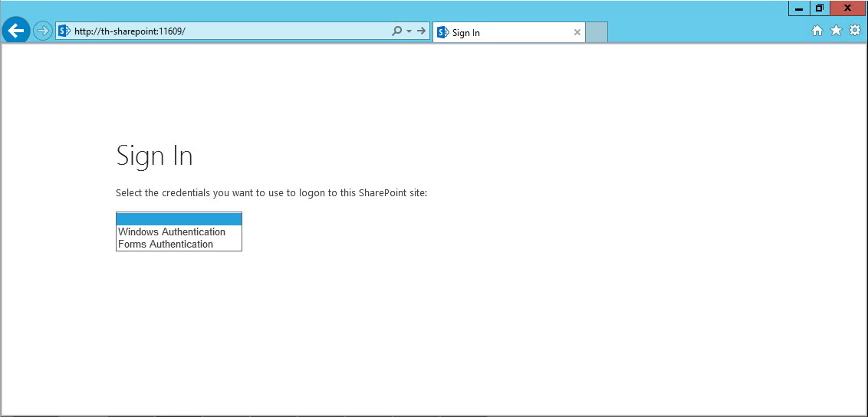This screenshot has width=868, height=417.
Task: Click the Sign In heading text
Action: pyautogui.click(x=154, y=156)
